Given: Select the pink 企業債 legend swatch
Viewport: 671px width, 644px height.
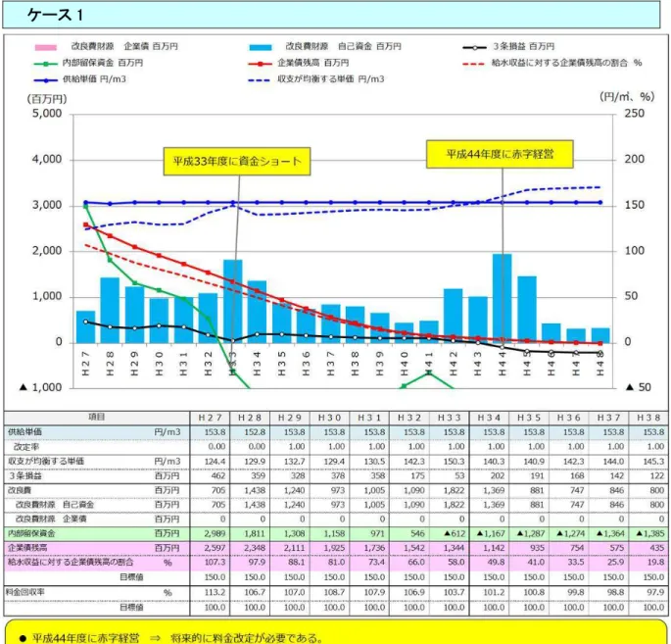Looking at the screenshot, I should 45,47.
